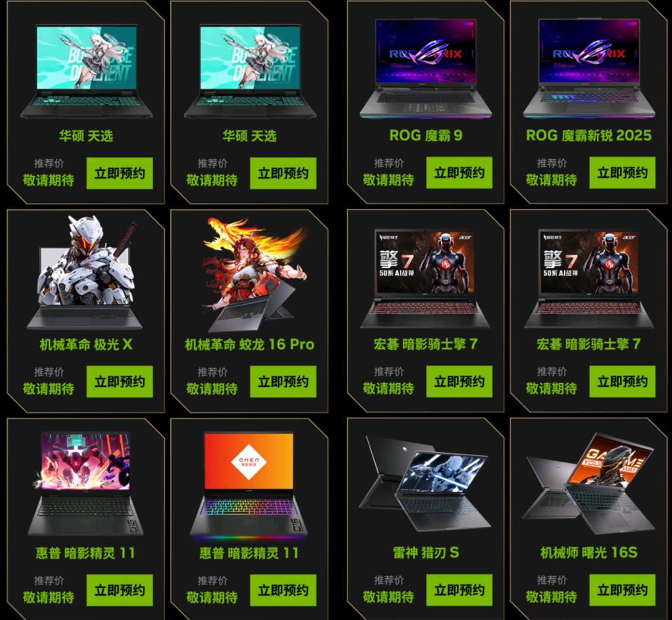This screenshot has width=672, height=620.
Task: Select the 机械师 曙光 16S laptop picture
Action: (589, 484)
